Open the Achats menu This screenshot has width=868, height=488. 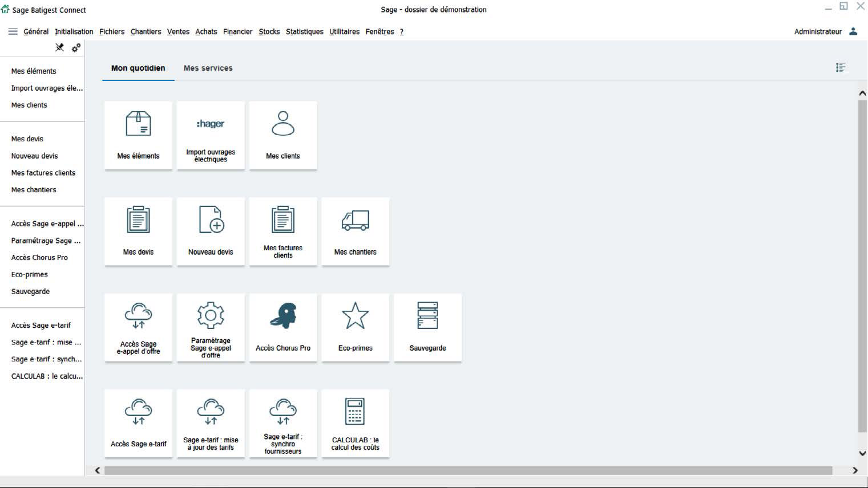coord(206,31)
